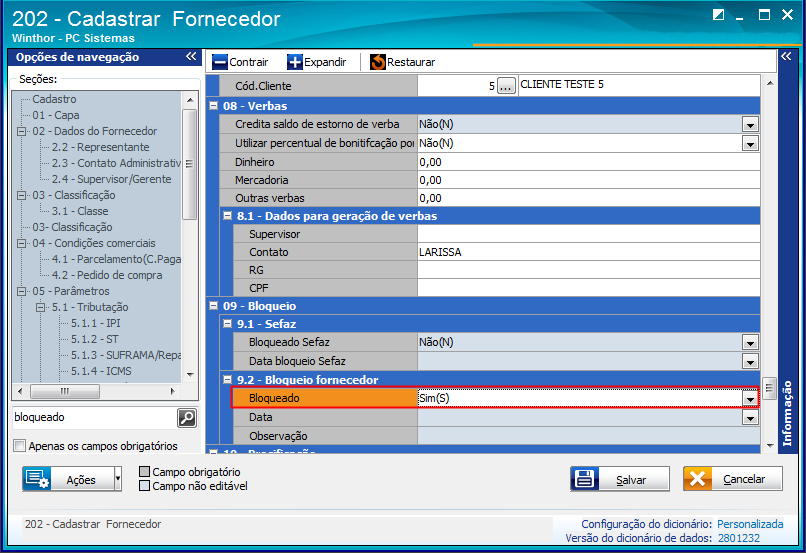Click the Contato field showing LARISSA
This screenshot has height=553, width=806.
[x=589, y=252]
